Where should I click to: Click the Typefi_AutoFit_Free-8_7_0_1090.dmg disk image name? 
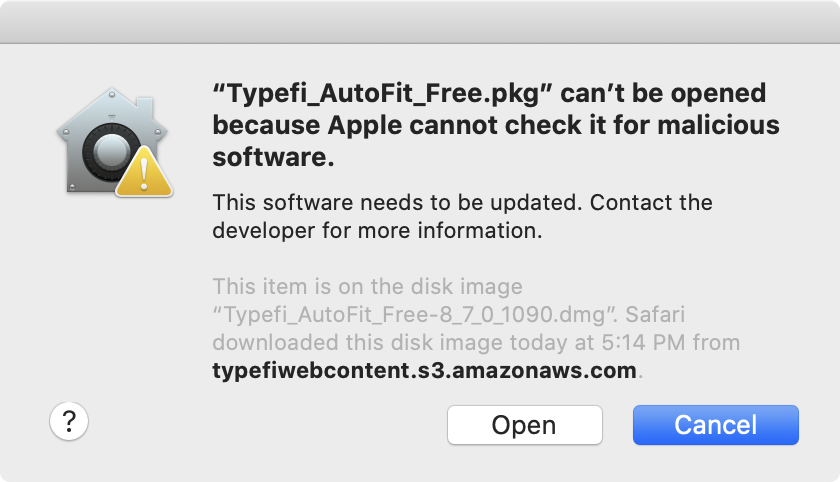(415, 315)
